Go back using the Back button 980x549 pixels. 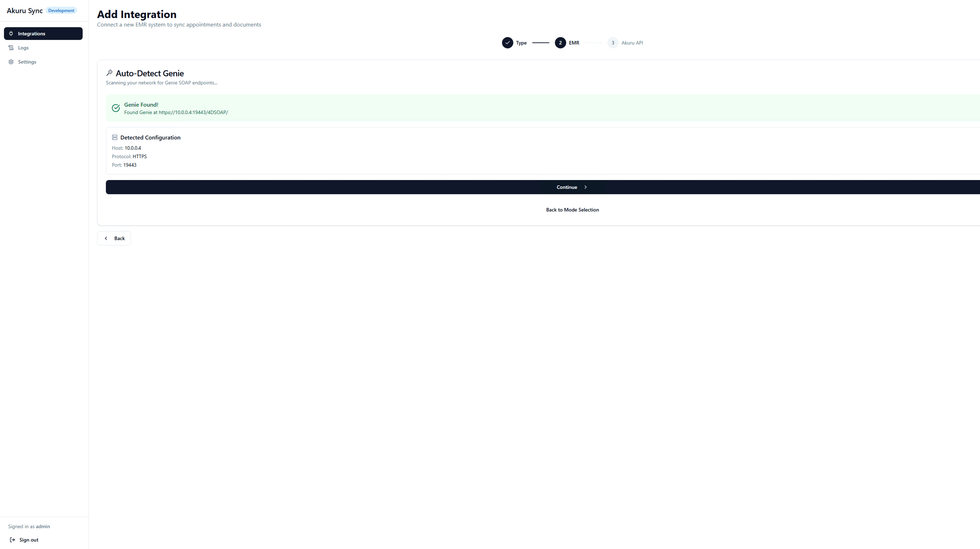coord(114,238)
